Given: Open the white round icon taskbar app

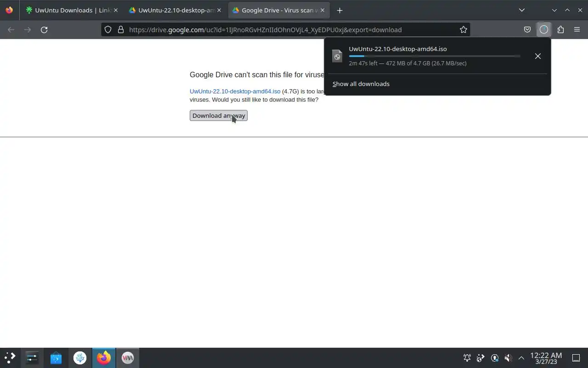Looking at the screenshot, I should click(80, 357).
